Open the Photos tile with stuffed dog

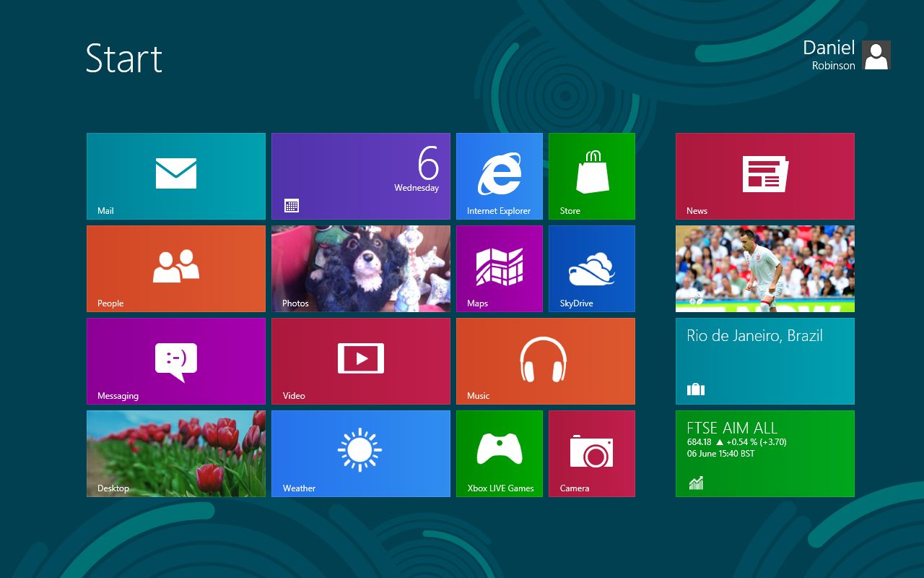click(361, 269)
